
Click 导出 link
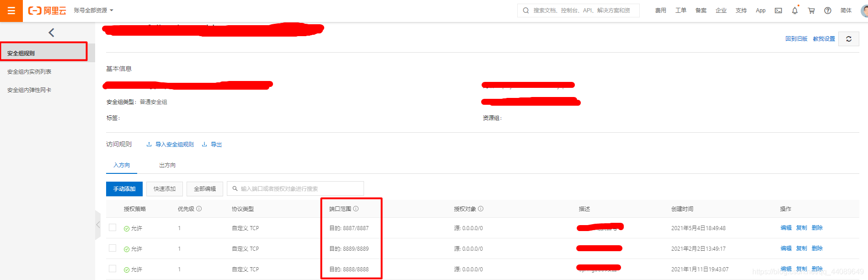[216, 145]
